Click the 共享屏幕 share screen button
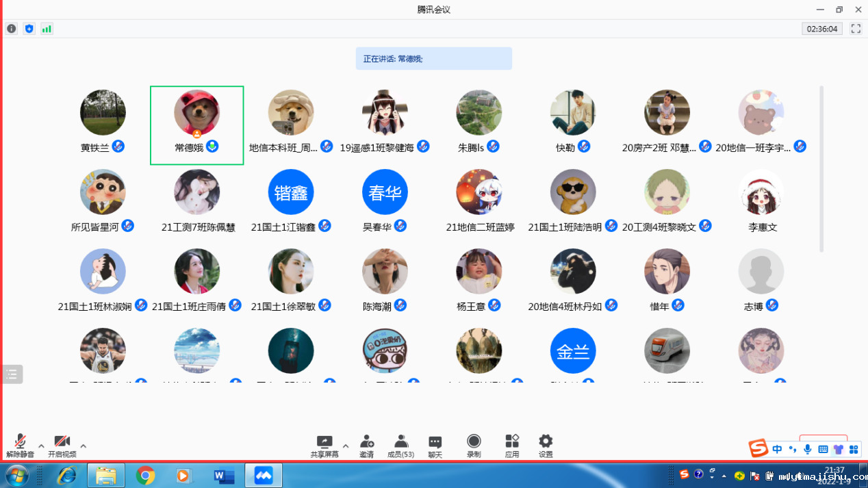This screenshot has height=488, width=868. click(x=324, y=446)
